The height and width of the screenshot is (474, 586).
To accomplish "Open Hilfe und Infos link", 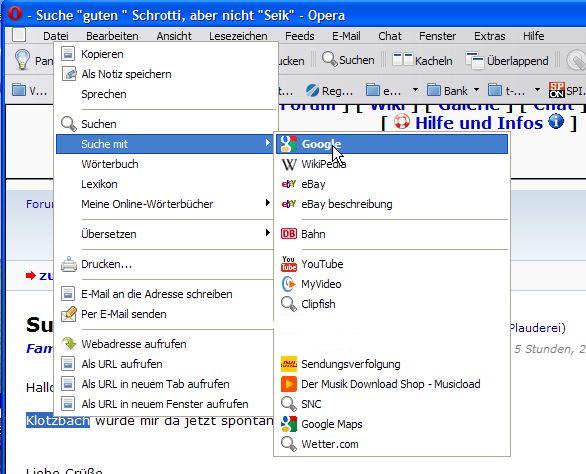I will click(x=479, y=123).
